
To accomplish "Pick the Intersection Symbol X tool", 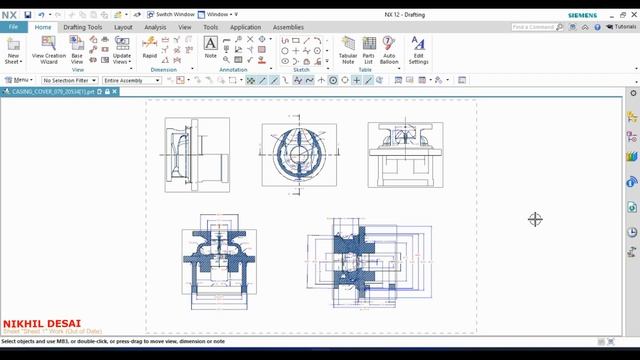I will tap(250, 39).
